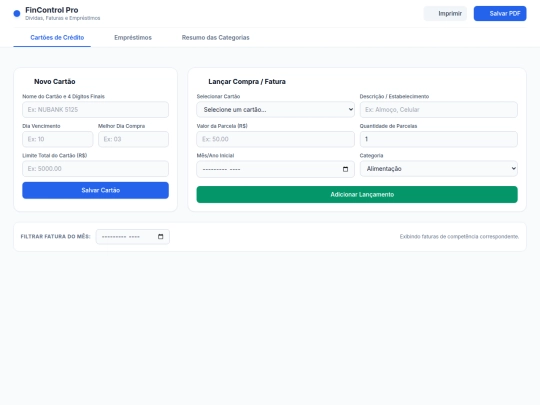Click the Selecionar Cartão label
Screen dimensions: 540x405
pyautogui.click(x=218, y=96)
